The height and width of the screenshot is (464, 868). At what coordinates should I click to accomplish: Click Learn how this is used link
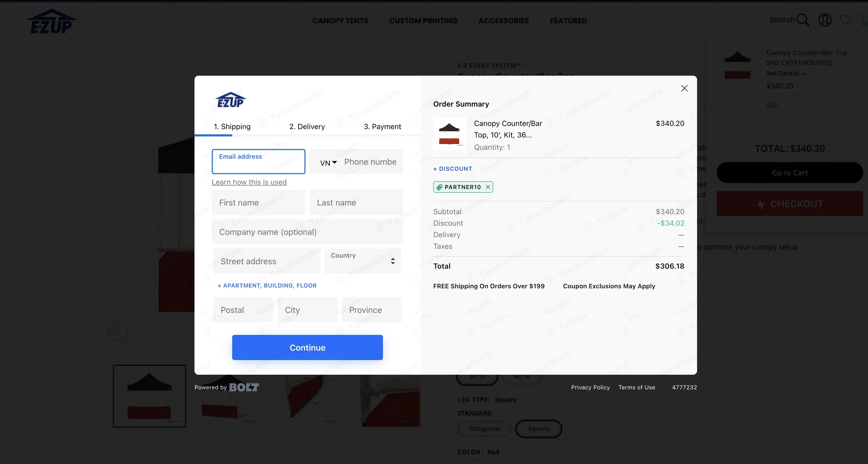point(249,182)
